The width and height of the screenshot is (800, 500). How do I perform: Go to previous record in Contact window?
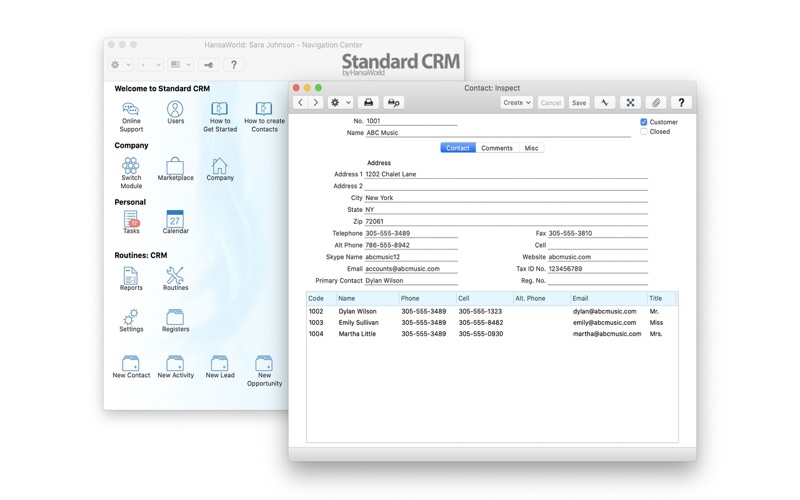point(301,103)
